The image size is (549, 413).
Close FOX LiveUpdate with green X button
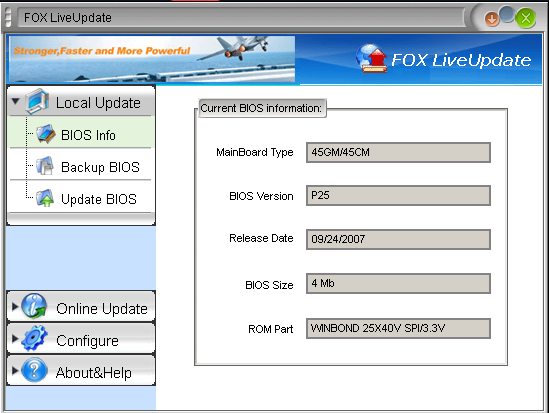526,18
